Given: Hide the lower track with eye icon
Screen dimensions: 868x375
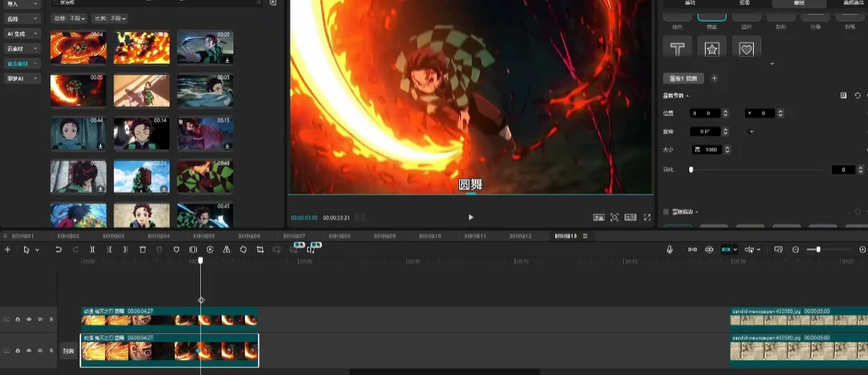Looking at the screenshot, I should click(29, 350).
